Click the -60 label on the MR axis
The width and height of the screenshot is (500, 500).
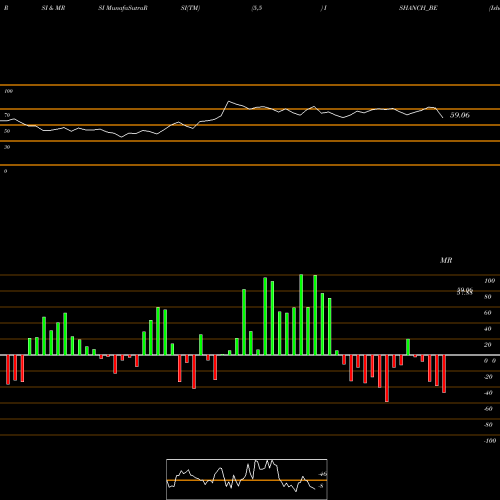(488, 409)
